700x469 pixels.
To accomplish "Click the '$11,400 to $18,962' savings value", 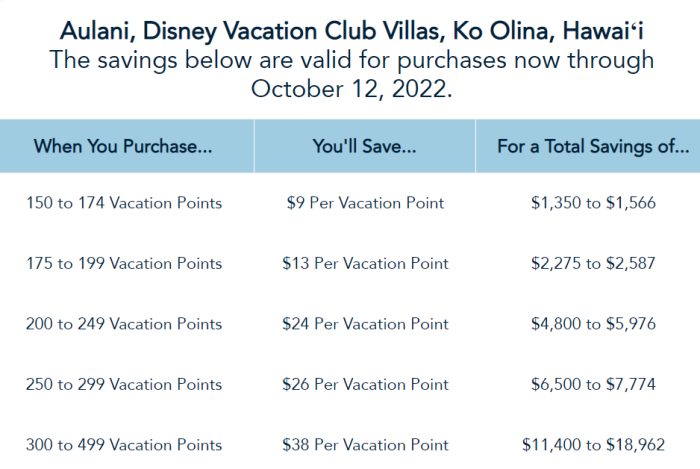I will (x=593, y=445).
